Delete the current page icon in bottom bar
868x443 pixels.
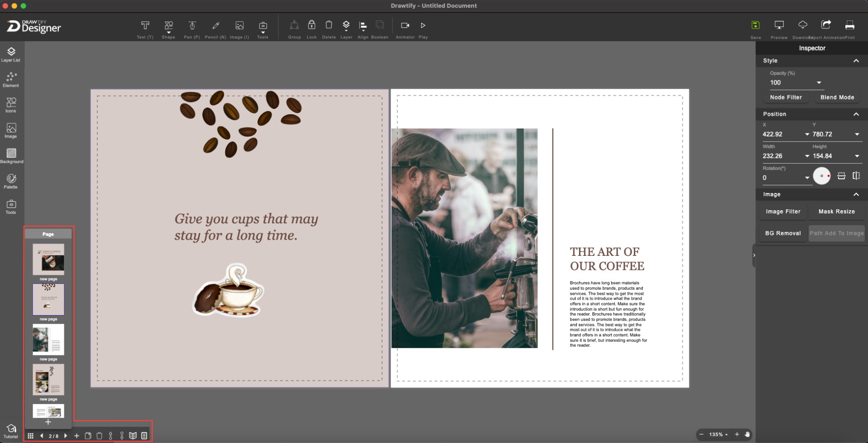pyautogui.click(x=99, y=436)
